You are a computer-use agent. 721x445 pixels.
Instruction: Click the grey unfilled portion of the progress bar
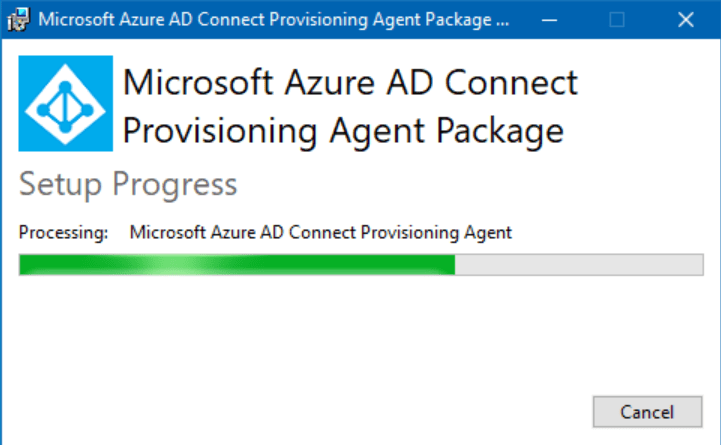pos(579,265)
